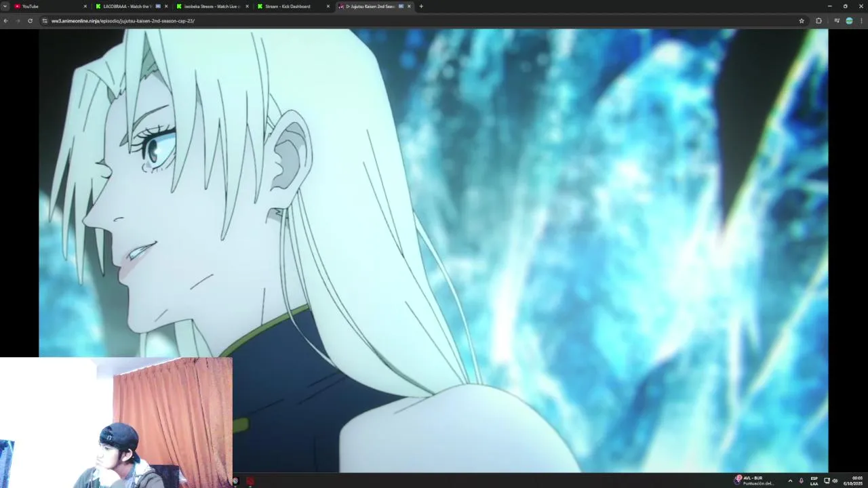Screen dimensions: 868x488
Task: Close the iwobeka Stream tab
Action: 247,6
